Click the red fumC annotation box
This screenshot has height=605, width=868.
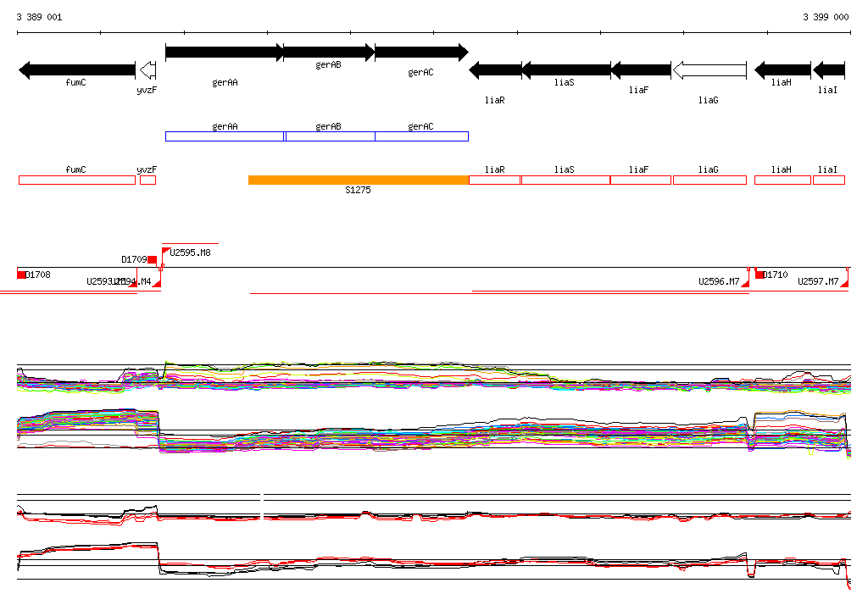pos(77,180)
